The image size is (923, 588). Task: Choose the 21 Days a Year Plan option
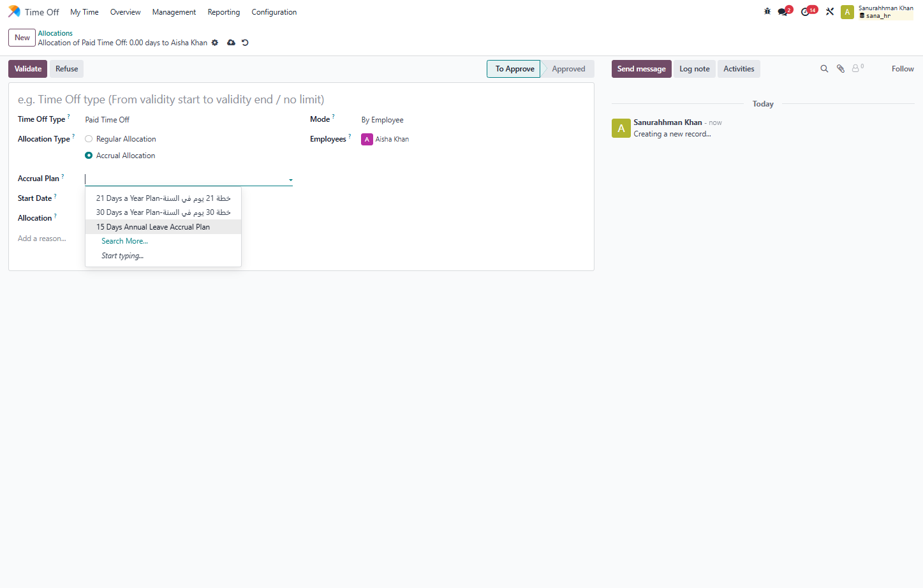click(x=163, y=198)
